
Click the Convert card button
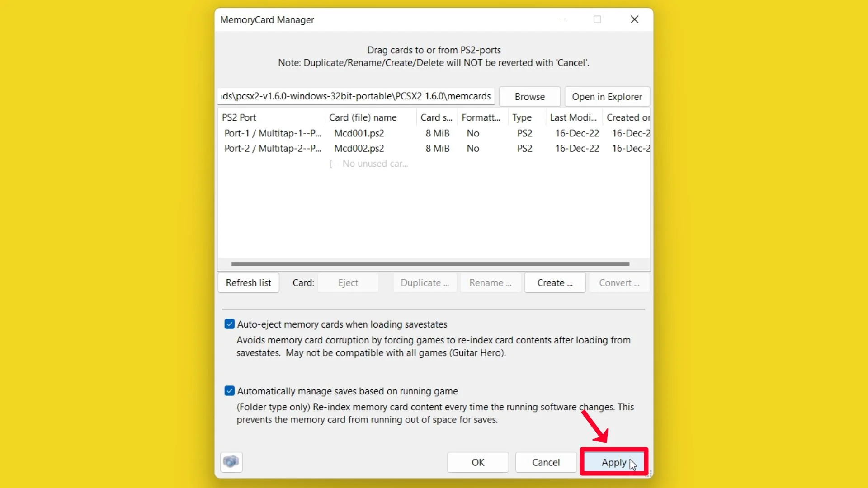click(619, 282)
